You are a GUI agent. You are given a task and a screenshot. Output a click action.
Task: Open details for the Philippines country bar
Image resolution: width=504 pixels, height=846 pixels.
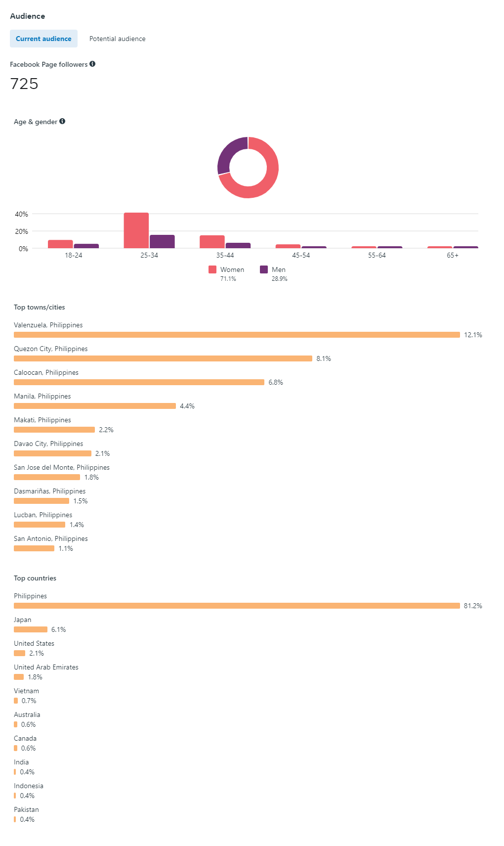point(237,605)
